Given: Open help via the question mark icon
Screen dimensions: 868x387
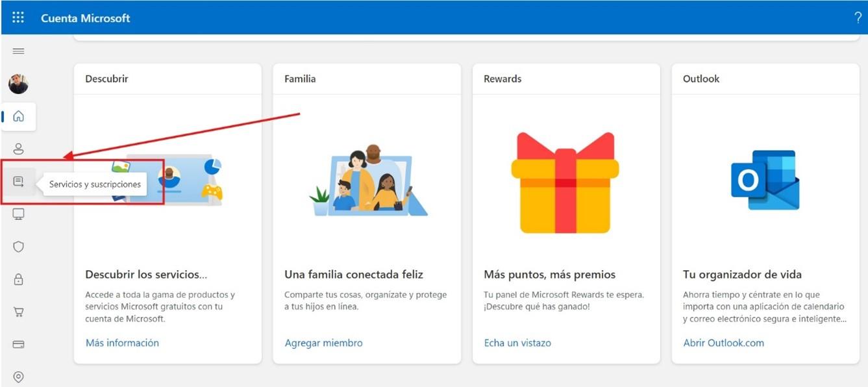Looking at the screenshot, I should pyautogui.click(x=857, y=18).
